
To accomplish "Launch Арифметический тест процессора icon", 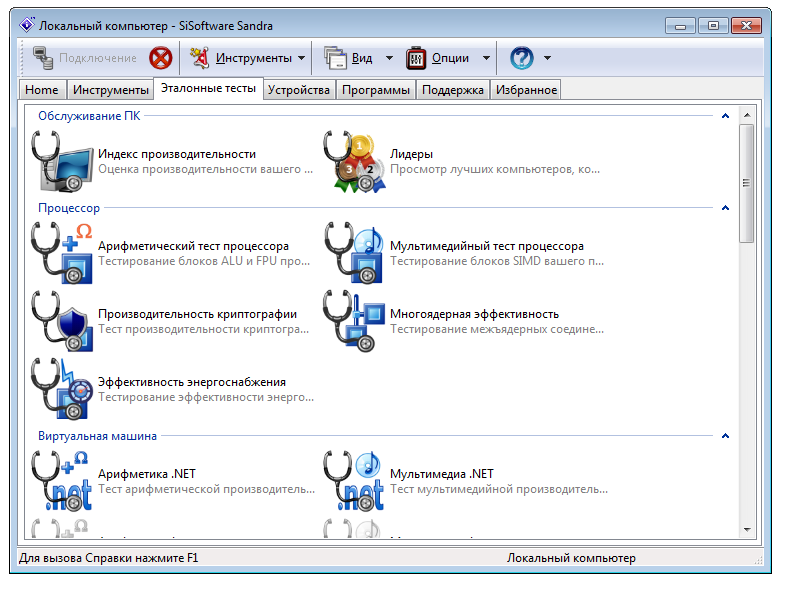I will coord(62,253).
